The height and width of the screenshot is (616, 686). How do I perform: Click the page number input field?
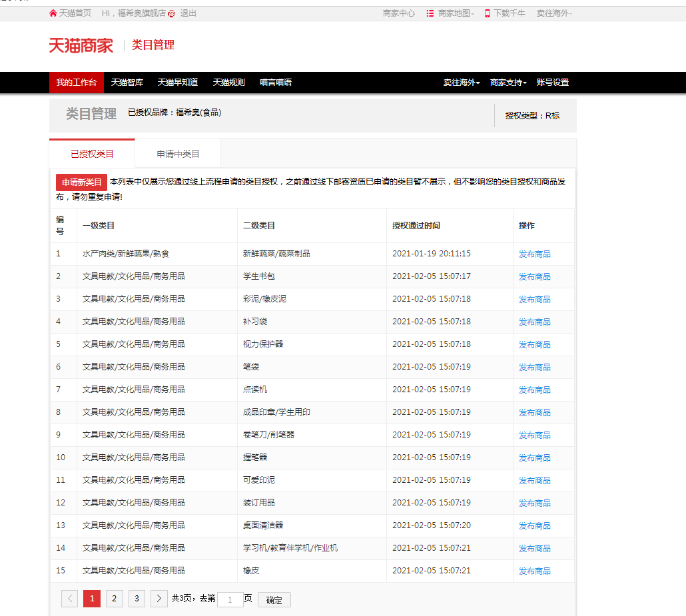230,599
